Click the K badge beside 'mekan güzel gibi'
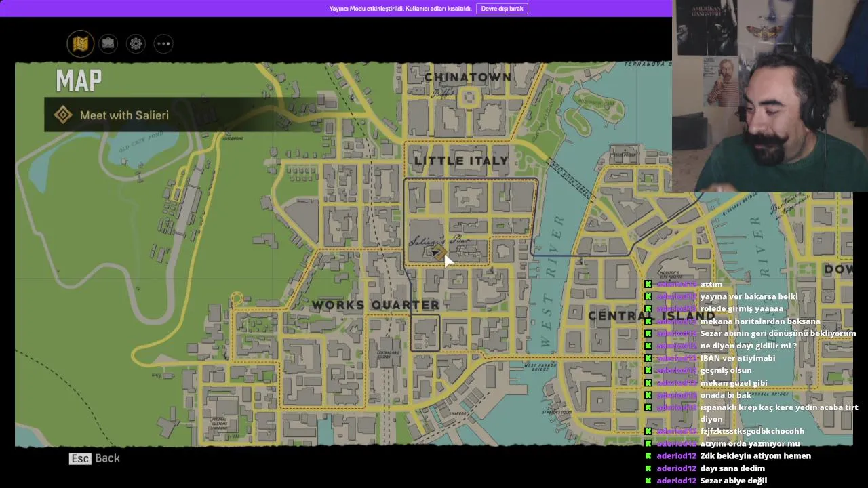The image size is (868, 488). [648, 383]
